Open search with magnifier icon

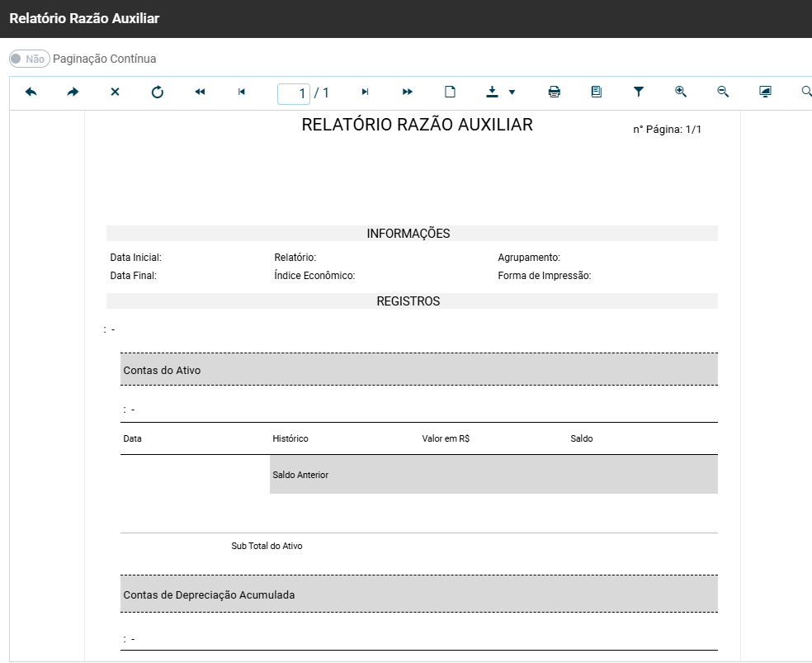(x=806, y=92)
